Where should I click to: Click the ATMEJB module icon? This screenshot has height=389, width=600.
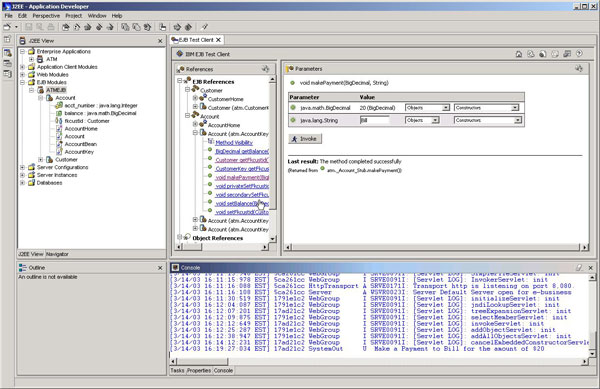click(41, 90)
